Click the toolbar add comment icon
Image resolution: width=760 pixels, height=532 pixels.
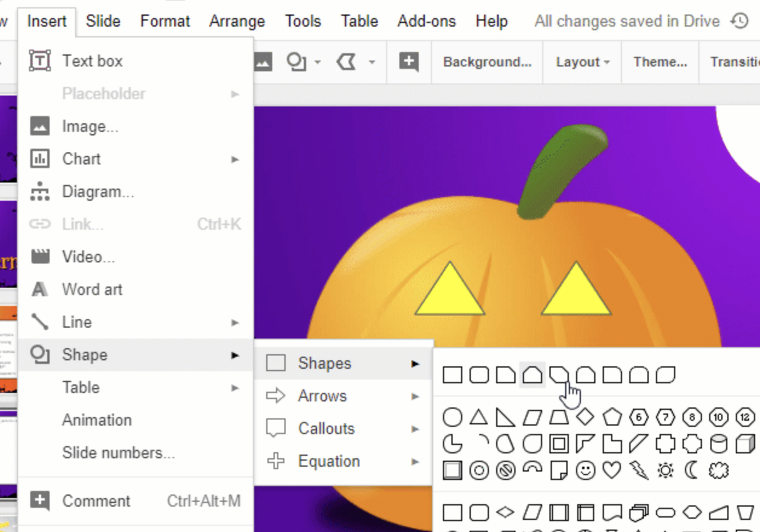[409, 62]
